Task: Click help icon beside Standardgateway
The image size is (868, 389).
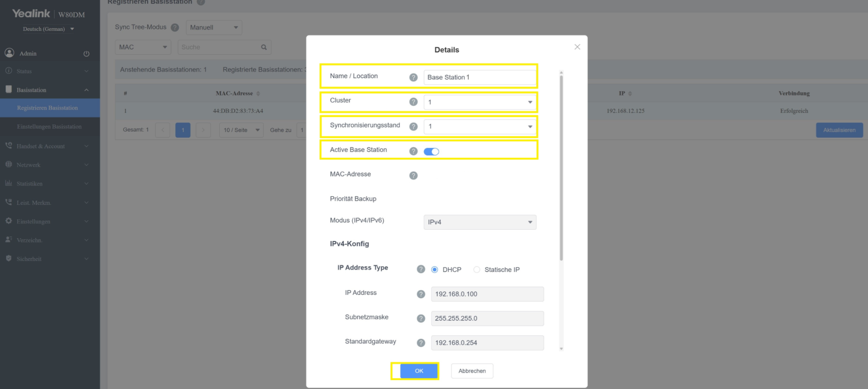Action: (421, 343)
